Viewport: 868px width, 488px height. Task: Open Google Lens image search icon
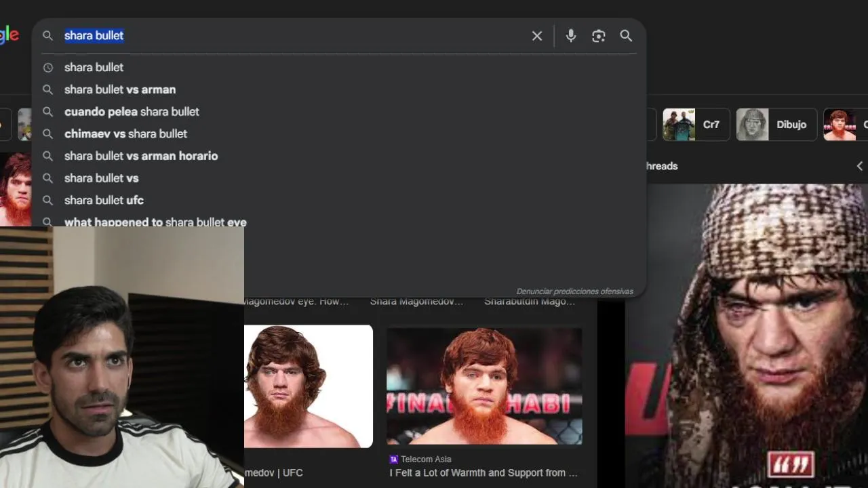pos(598,36)
